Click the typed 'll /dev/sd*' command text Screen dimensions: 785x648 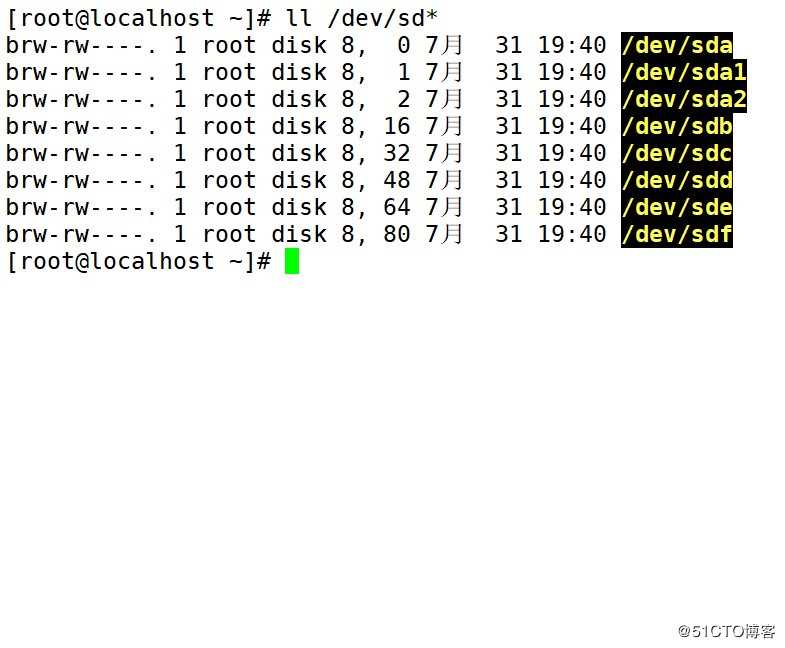point(362,18)
